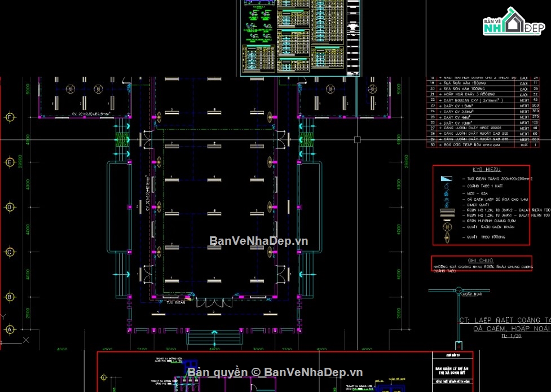551x392 pixels.
Task: Select table row 27 'OÁNG LUOÀN DAÂY HPDE Ø32/25'
Action: point(483,129)
